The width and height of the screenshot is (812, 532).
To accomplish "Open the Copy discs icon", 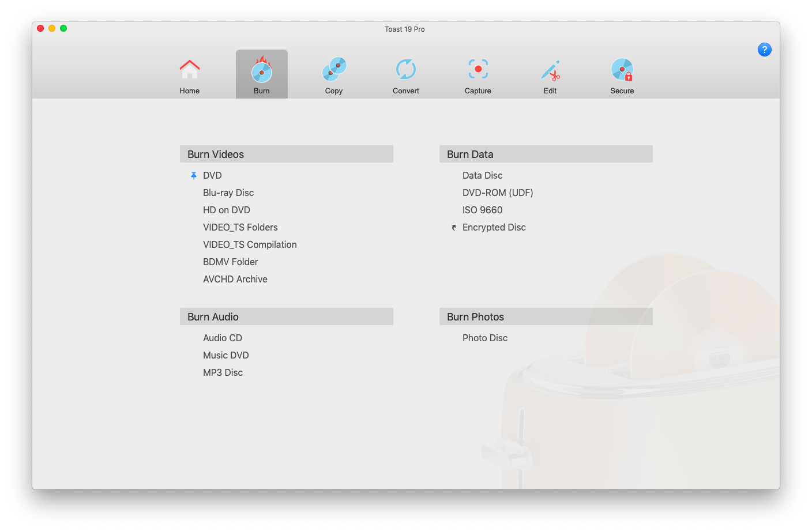I will tap(334, 69).
